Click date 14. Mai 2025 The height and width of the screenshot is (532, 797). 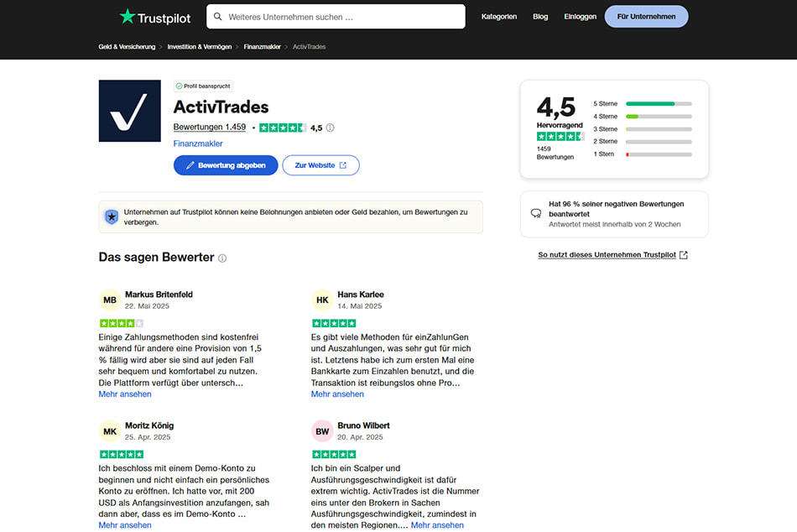tap(359, 306)
